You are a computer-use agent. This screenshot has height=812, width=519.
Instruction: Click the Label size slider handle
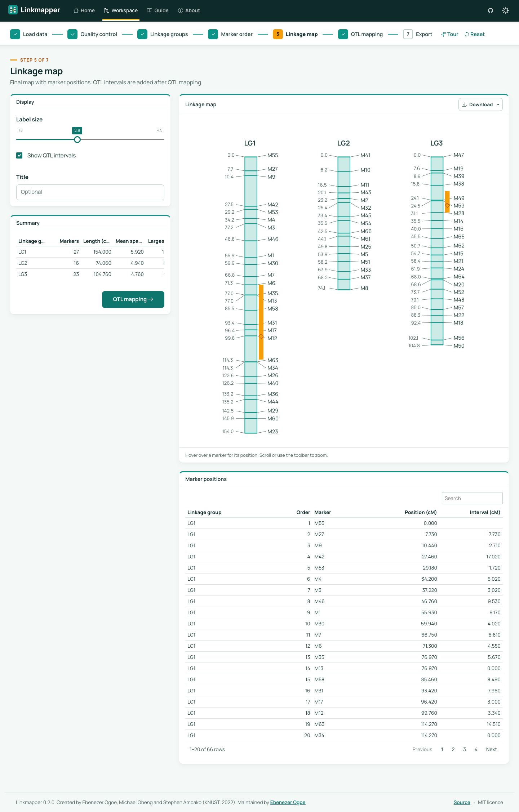77,140
